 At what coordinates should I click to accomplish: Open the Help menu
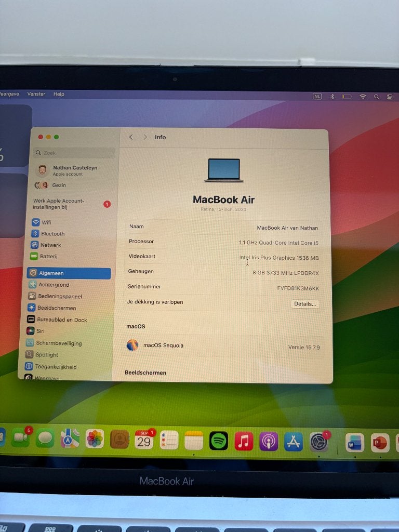pos(59,94)
